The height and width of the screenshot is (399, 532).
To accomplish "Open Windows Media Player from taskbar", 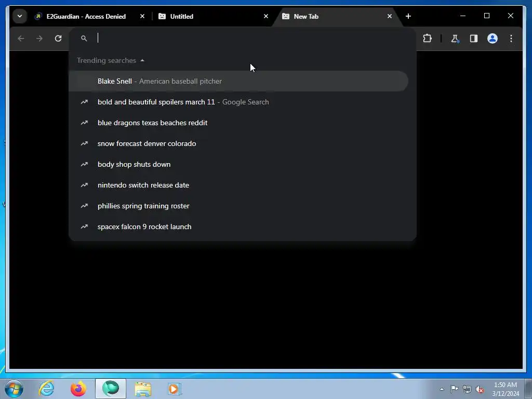I will coord(175,389).
